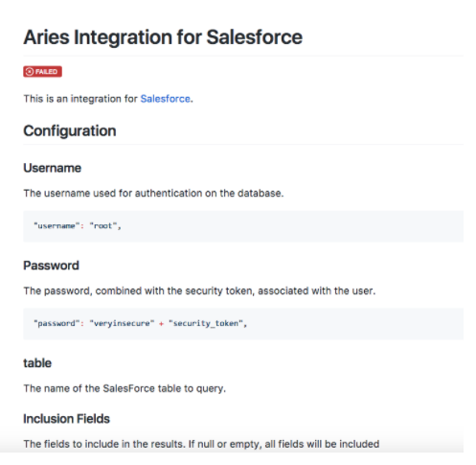476x465 pixels.
Task: Click the Username section heading
Action: tap(52, 168)
